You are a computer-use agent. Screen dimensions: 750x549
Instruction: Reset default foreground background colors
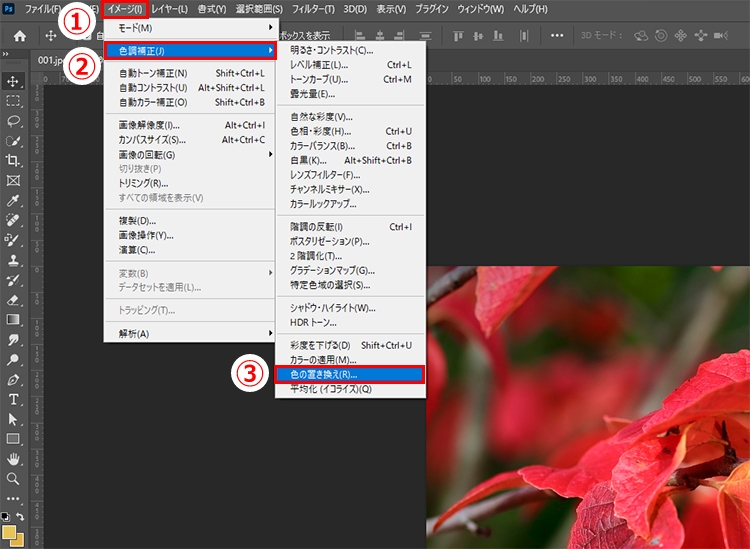click(5, 517)
